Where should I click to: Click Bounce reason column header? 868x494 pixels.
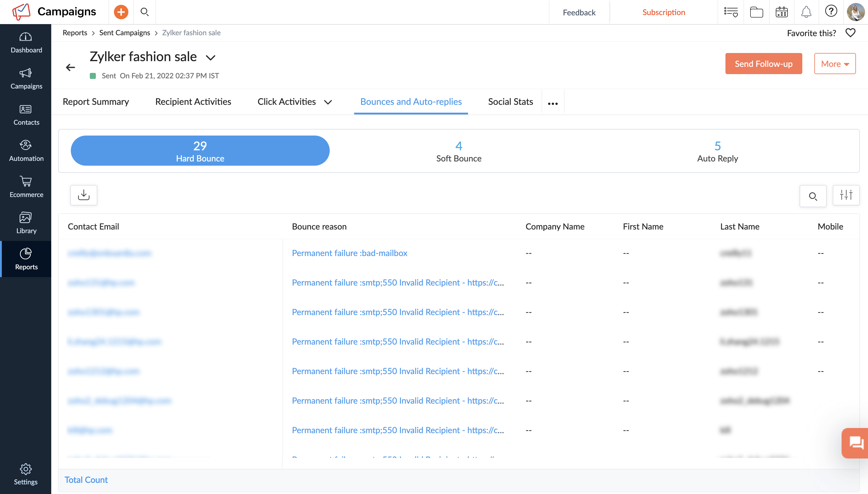point(319,227)
